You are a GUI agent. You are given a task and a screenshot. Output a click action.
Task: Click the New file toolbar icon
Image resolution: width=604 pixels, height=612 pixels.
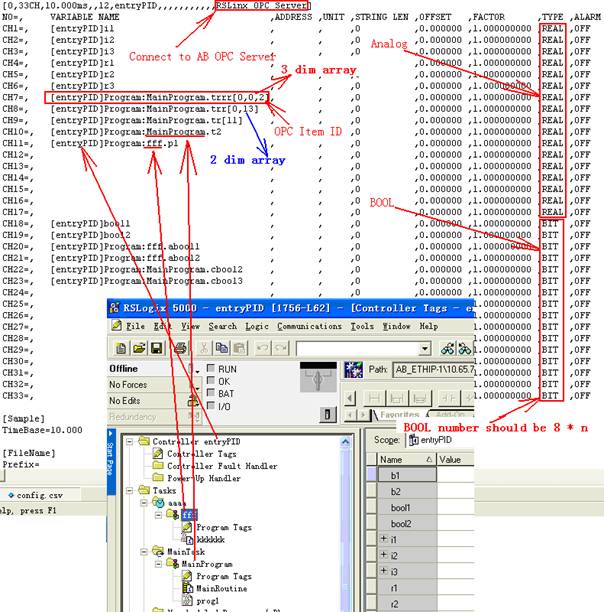(121, 348)
